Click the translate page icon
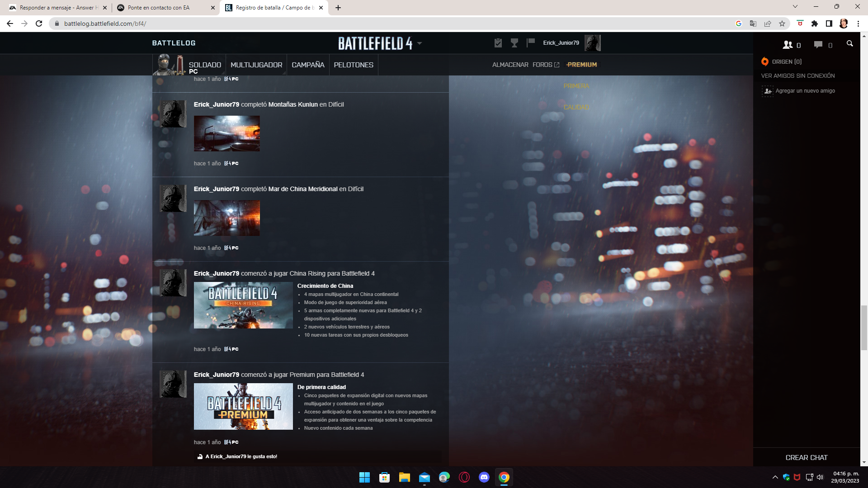 (753, 23)
